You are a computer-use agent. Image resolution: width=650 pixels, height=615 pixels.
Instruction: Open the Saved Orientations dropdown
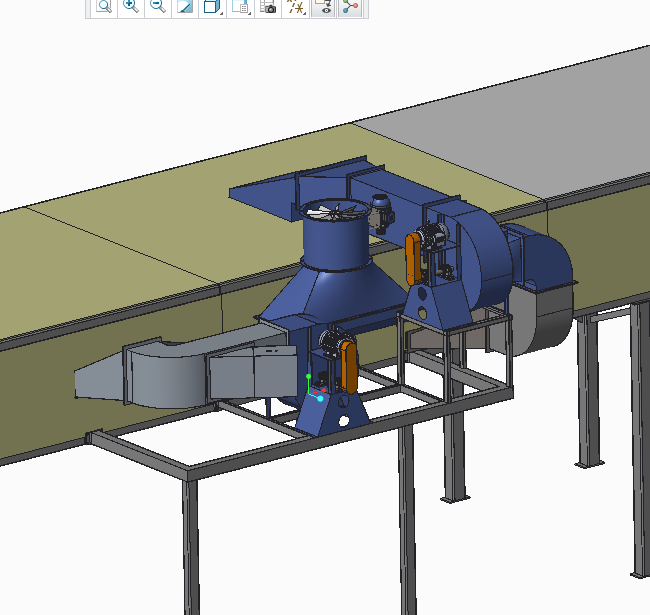(240, 7)
